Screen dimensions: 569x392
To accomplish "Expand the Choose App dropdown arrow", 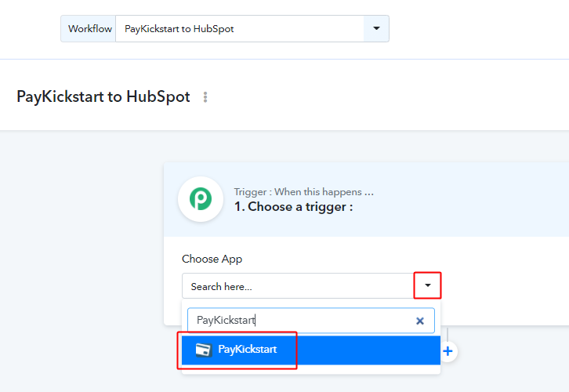I will point(427,285).
